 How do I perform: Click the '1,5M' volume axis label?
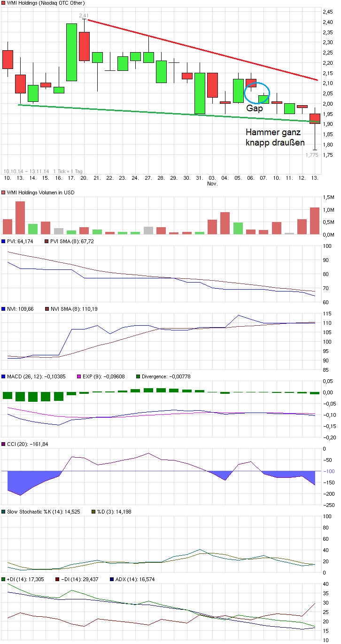(x=329, y=198)
